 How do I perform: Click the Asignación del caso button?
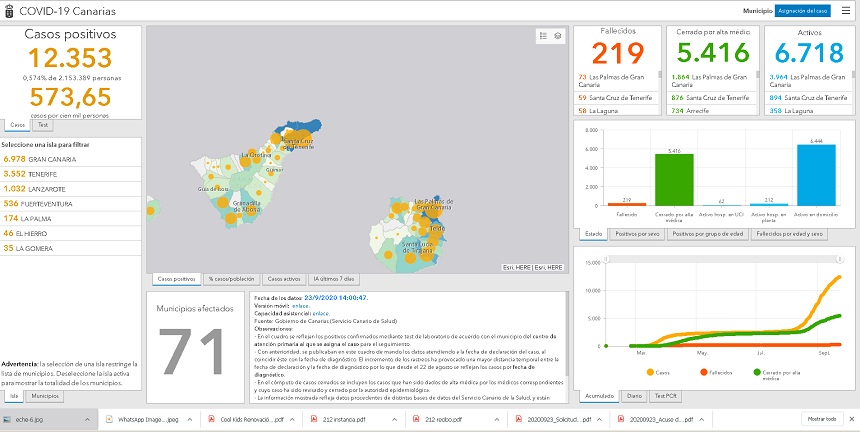803,10
